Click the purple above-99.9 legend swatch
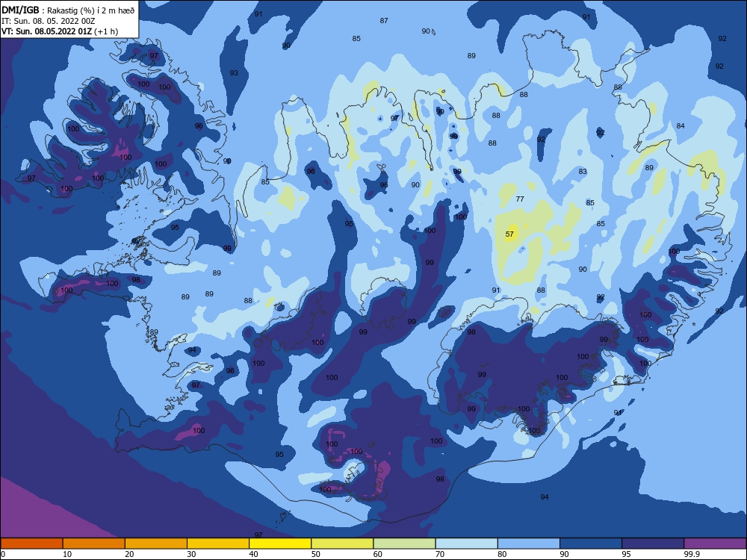 click(x=715, y=544)
